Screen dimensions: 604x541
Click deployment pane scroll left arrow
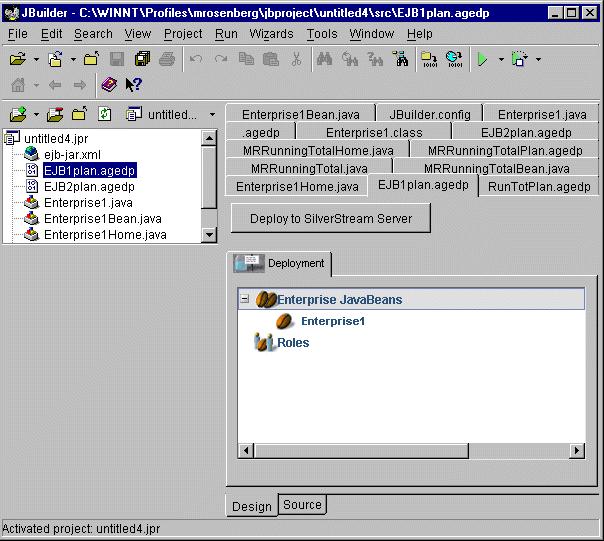click(x=246, y=450)
